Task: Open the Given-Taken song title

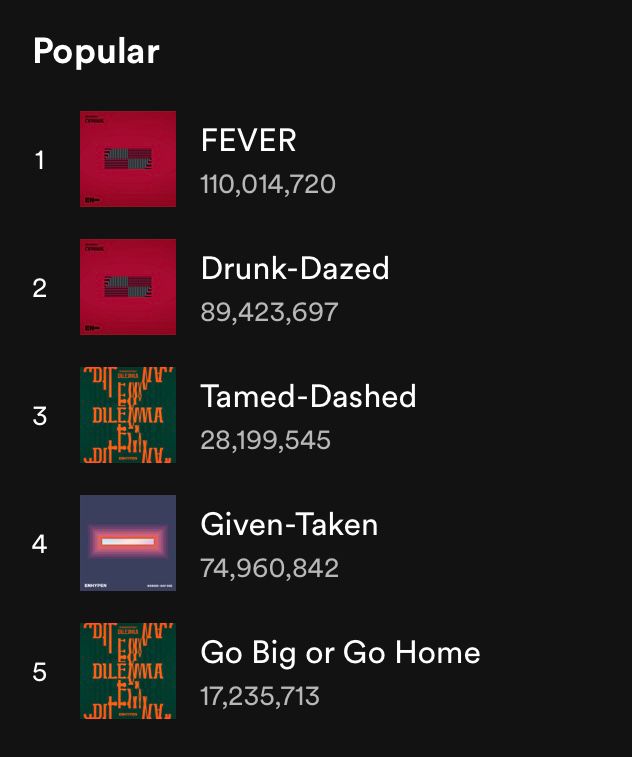Action: [x=289, y=524]
